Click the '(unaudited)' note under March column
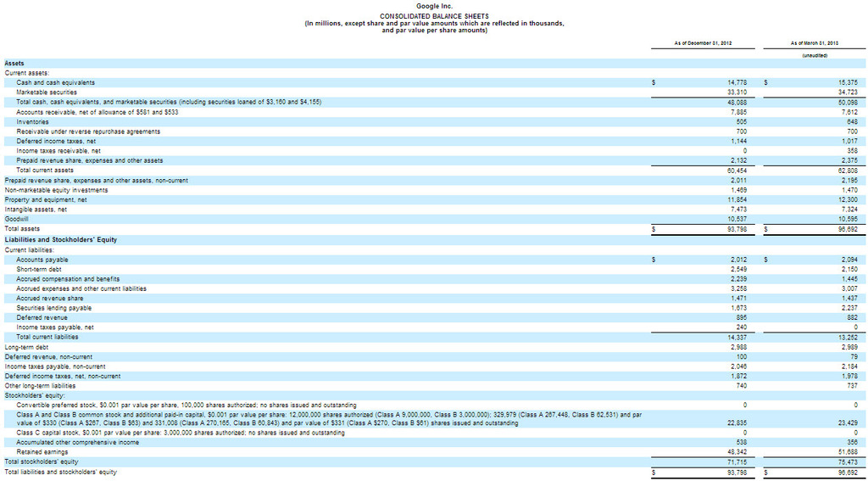The image size is (868, 481). (815, 55)
